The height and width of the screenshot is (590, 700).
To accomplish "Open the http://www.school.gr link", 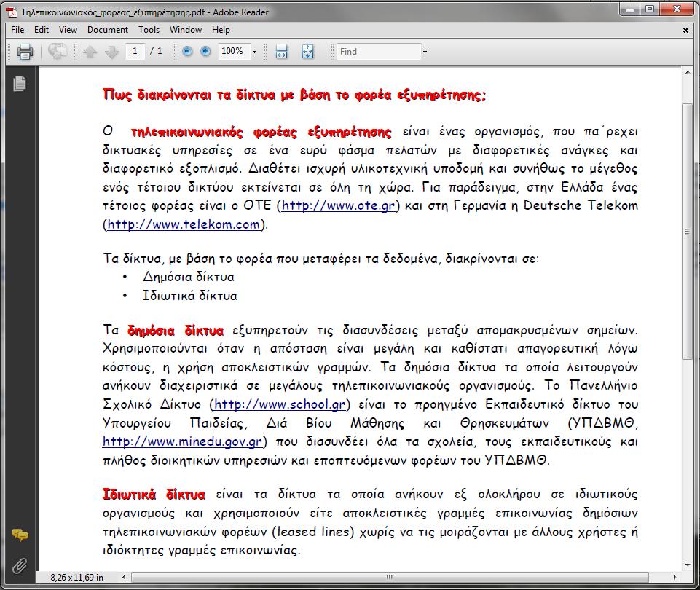I will pos(280,404).
